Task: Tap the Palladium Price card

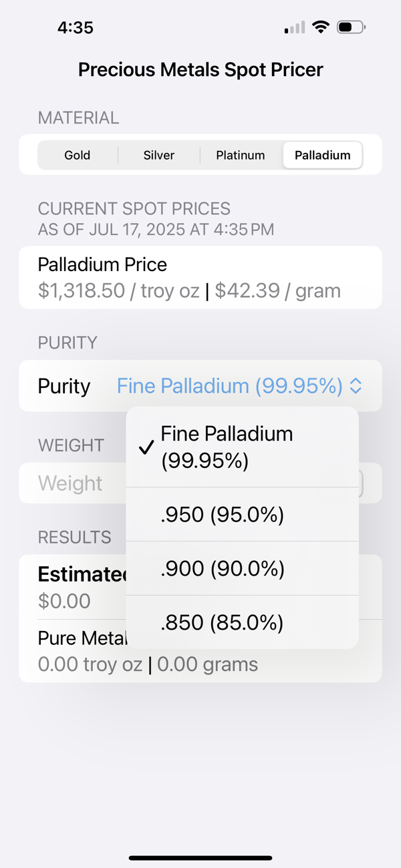Action: pos(200,277)
